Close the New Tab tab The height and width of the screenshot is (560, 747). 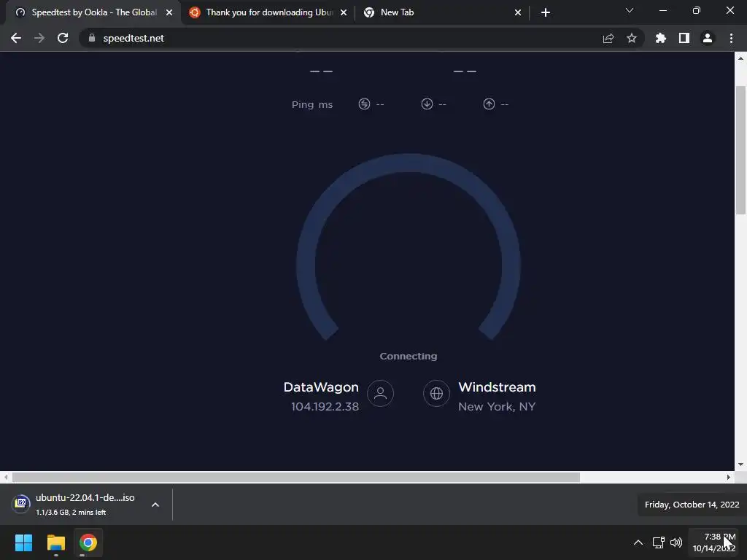click(x=518, y=12)
